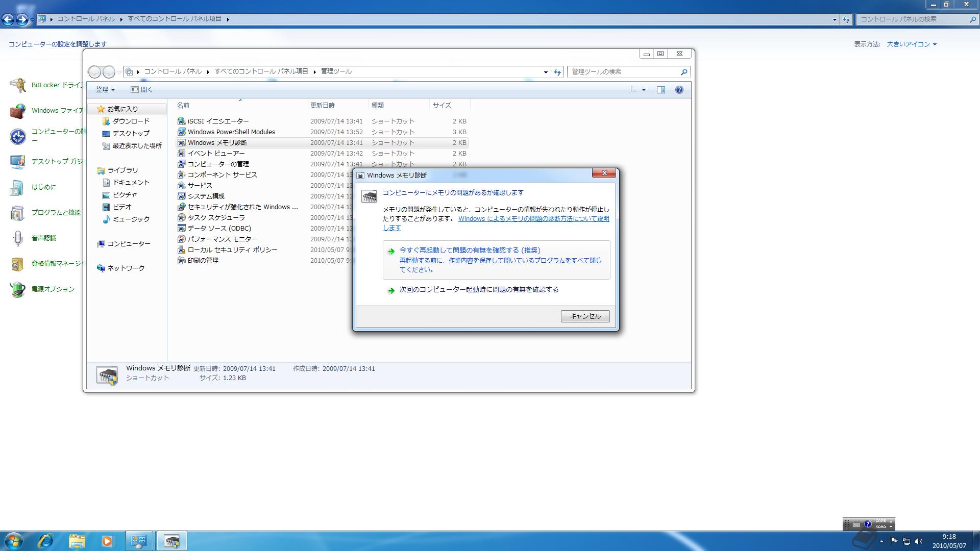Select パフォーマンス モニター icon

(181, 239)
